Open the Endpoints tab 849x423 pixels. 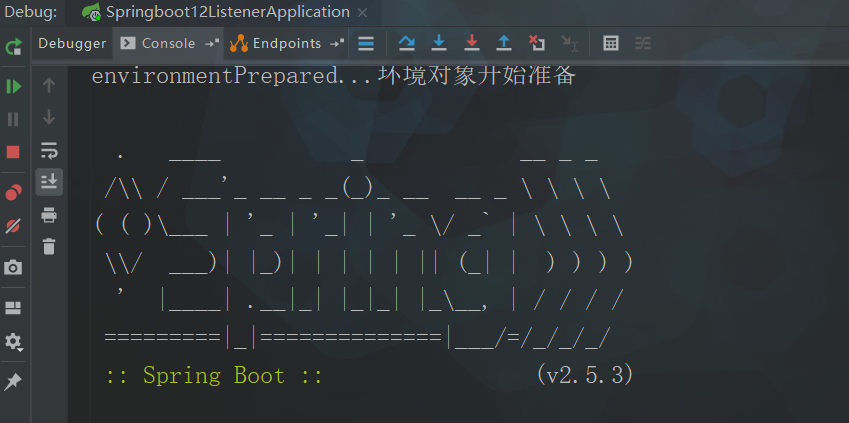[x=286, y=43]
